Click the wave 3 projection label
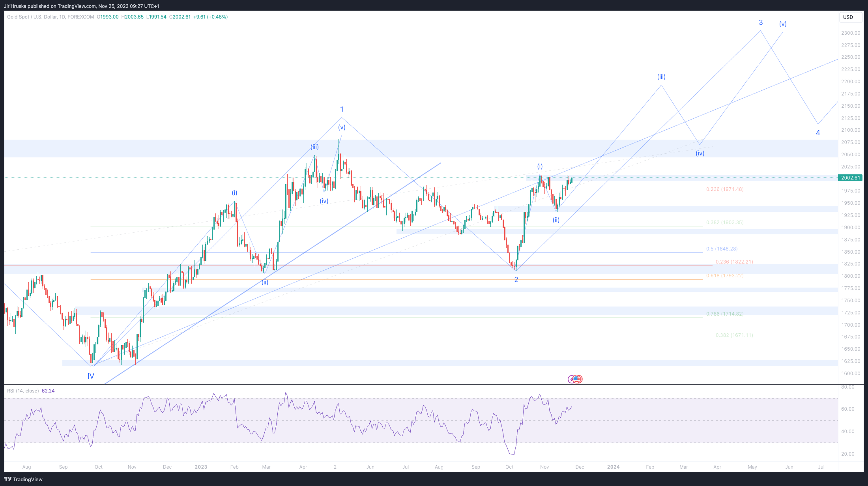The image size is (868, 486). pos(761,22)
